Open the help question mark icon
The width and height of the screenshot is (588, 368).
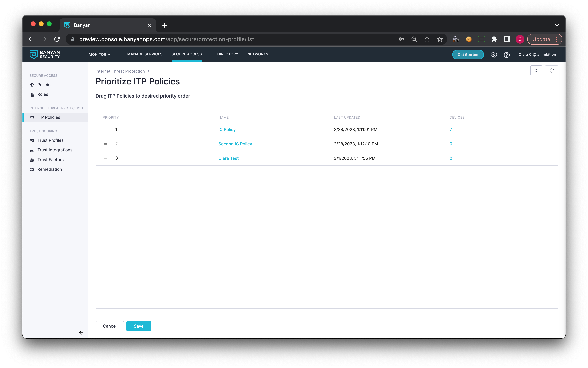[x=506, y=55]
